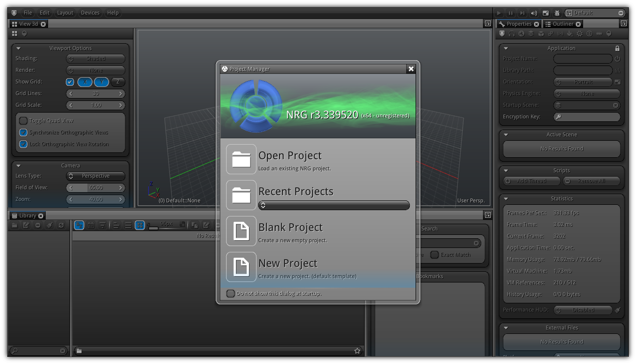Toggle grid X axis button

(85, 82)
